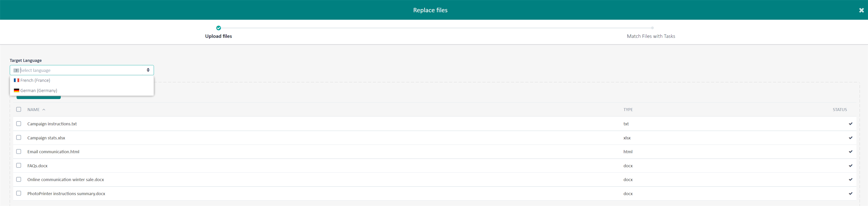Toggle the Target Language dropdown arrows

click(148, 70)
